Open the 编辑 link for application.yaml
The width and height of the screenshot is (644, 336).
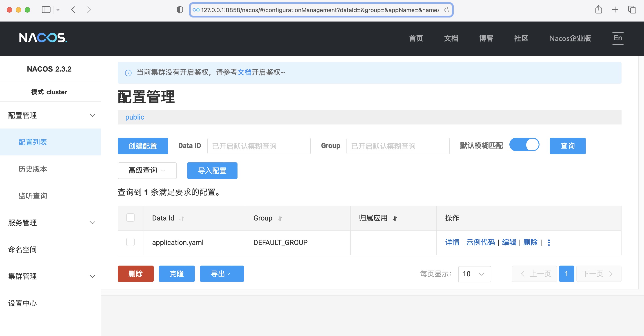pyautogui.click(x=509, y=242)
